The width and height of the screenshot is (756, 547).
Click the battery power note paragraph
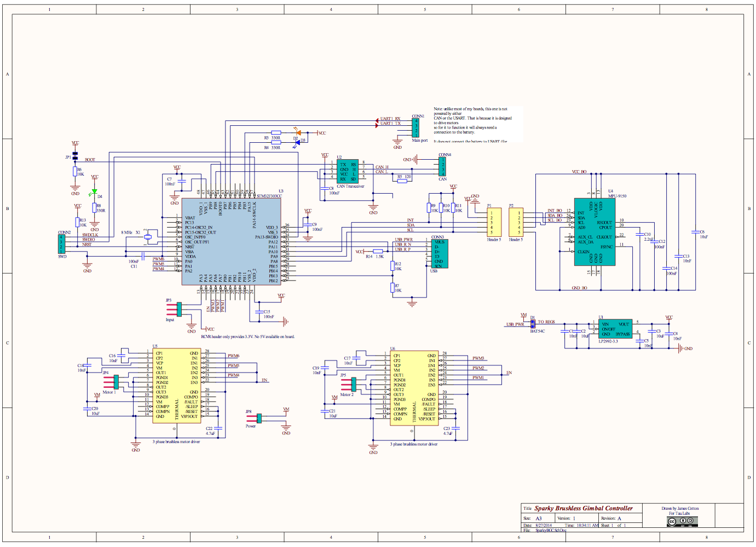pyautogui.click(x=472, y=125)
